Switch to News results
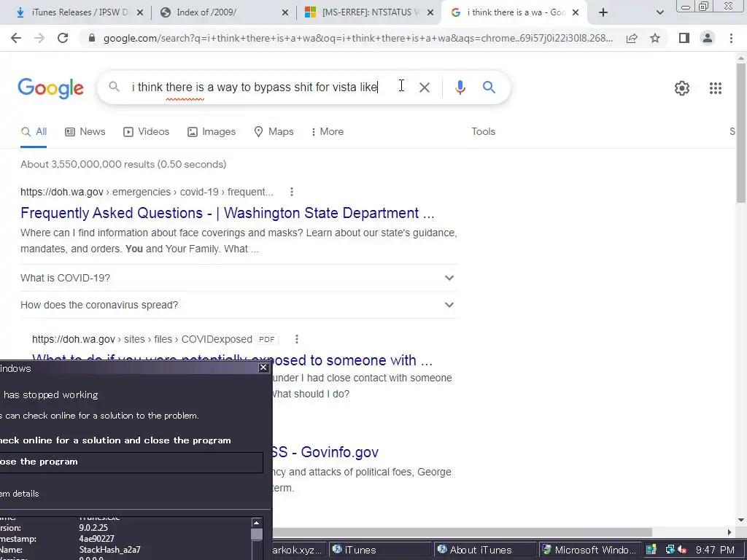This screenshot has width=747, height=560. [x=85, y=132]
